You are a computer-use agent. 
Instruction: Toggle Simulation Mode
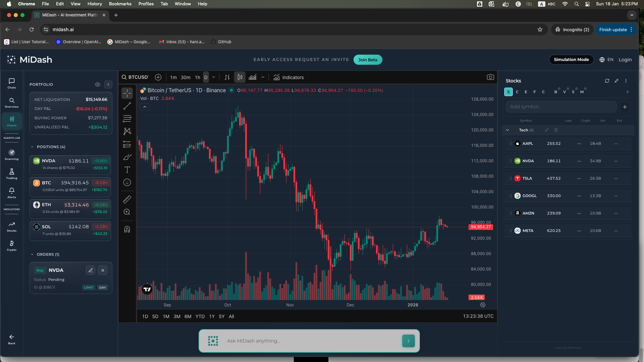coord(571,60)
